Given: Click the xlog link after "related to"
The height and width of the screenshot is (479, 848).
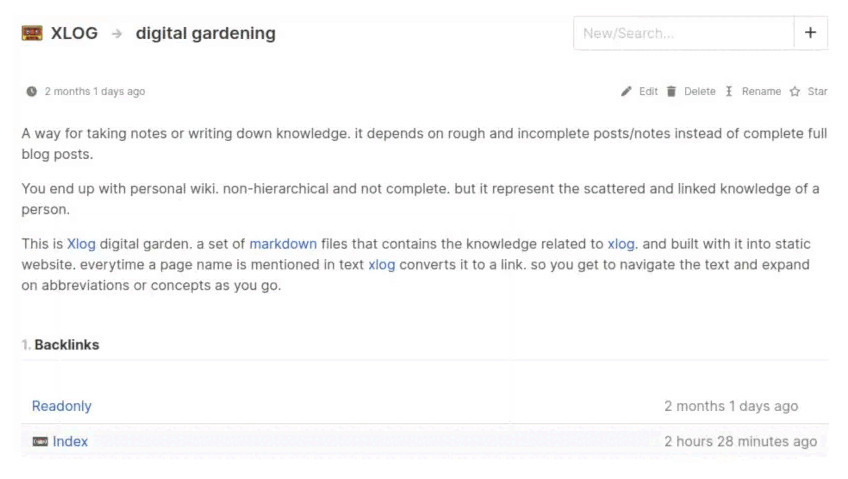Looking at the screenshot, I should [621, 244].
